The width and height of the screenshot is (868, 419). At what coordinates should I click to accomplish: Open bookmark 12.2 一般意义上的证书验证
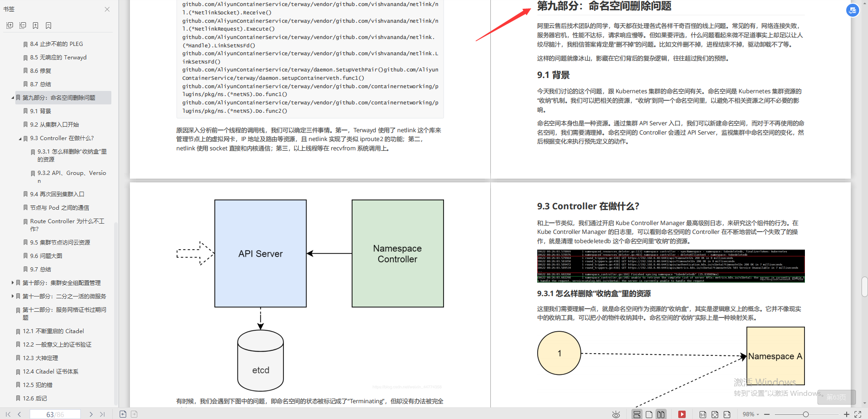point(57,345)
